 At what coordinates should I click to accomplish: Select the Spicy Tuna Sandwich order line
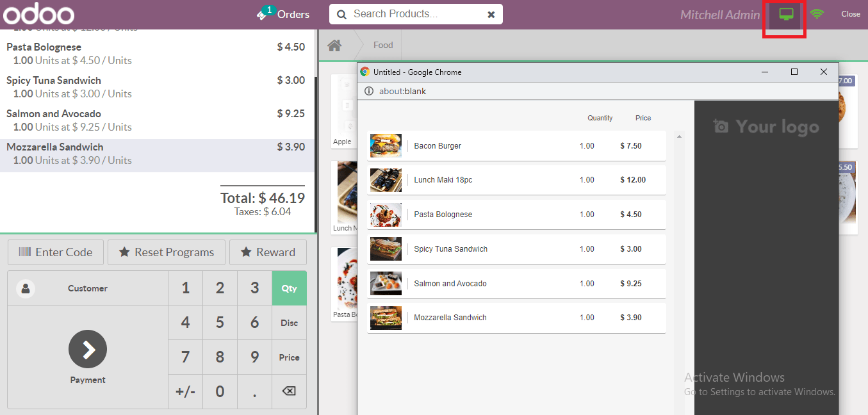tap(157, 87)
